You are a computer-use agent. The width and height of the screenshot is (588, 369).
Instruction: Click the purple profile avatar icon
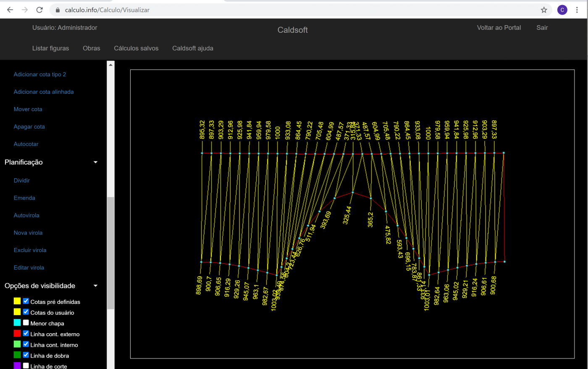562,10
